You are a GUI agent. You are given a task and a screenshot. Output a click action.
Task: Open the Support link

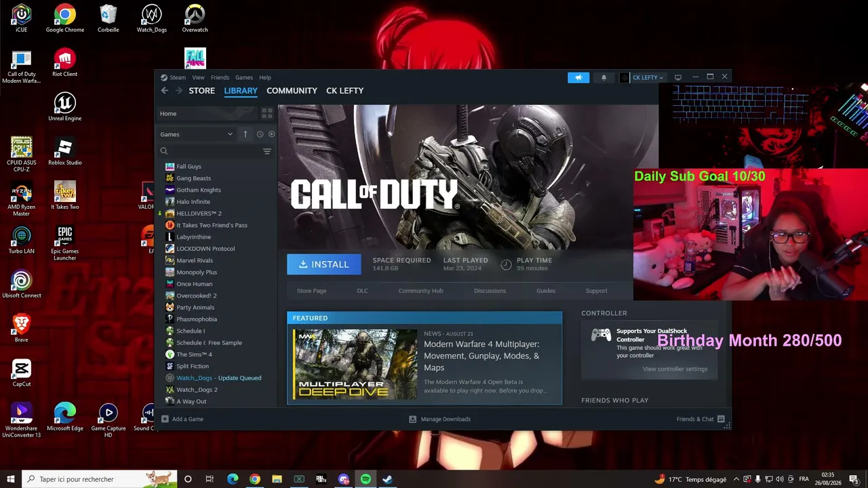[x=596, y=291]
